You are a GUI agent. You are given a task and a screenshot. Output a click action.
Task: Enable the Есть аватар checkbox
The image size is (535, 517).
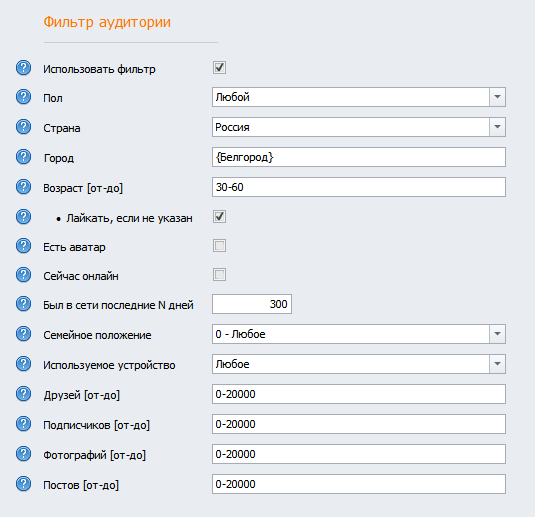click(x=219, y=246)
